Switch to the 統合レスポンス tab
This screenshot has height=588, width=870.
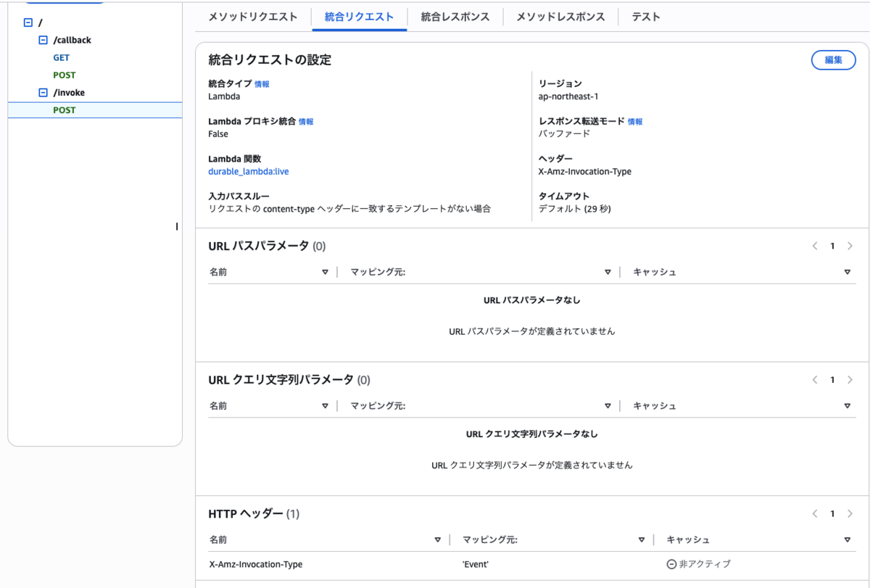[455, 17]
